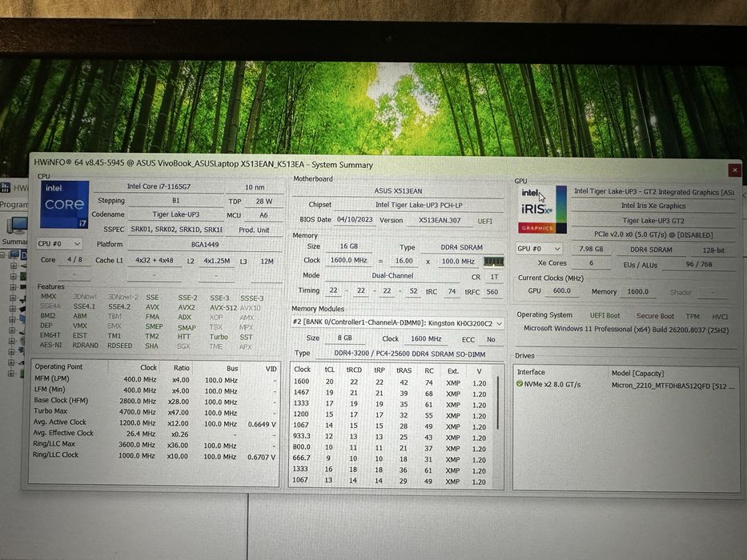Click the BIOS Date value 04/10/2023

click(355, 220)
